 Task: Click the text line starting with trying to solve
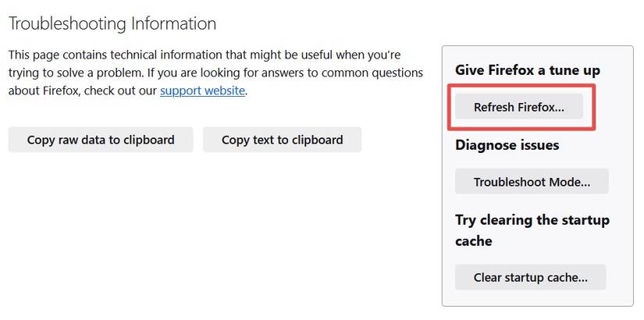[x=215, y=73]
